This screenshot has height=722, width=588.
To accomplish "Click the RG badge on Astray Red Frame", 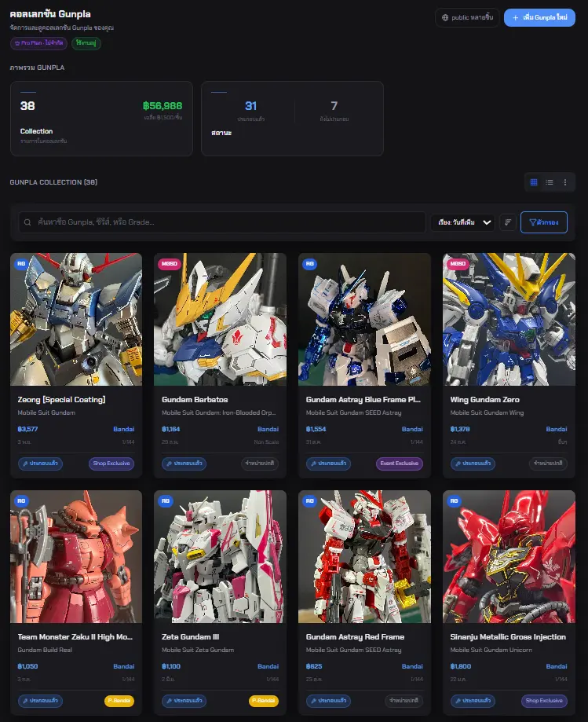I will 309,501.
